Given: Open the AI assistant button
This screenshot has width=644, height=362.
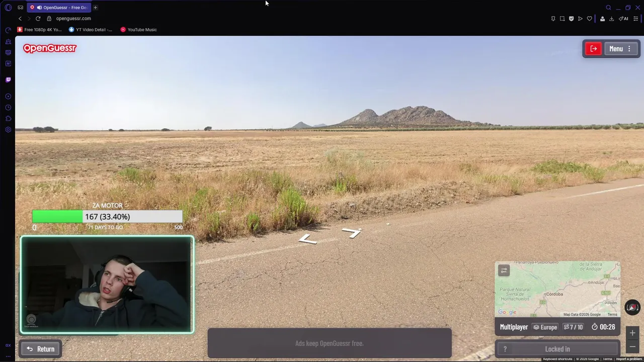Looking at the screenshot, I should (x=623, y=19).
